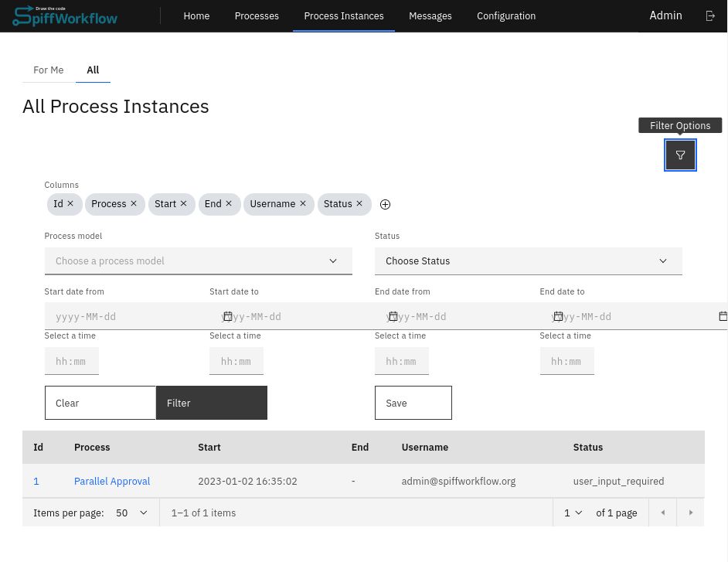The height and width of the screenshot is (562, 728).
Task: Go to previous page arrow
Action: [662, 513]
